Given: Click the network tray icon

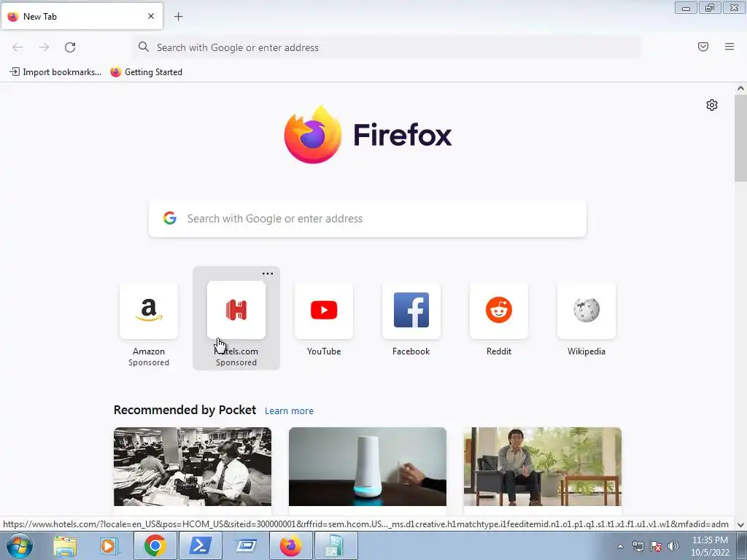Looking at the screenshot, I should [638, 546].
